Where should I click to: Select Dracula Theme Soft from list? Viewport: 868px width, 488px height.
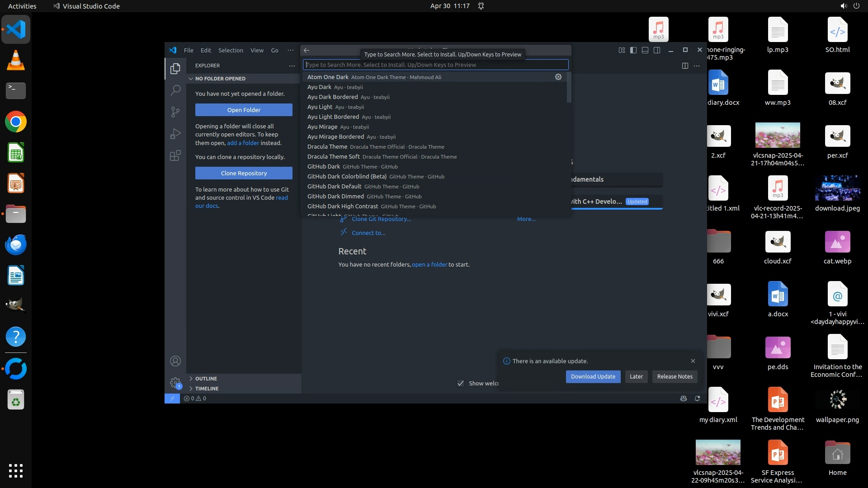[x=334, y=157]
